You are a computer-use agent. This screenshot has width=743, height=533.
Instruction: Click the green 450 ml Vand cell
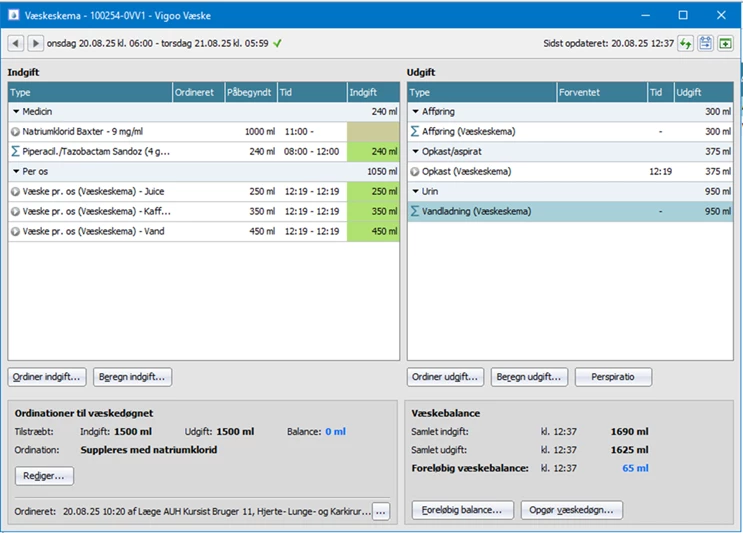373,231
